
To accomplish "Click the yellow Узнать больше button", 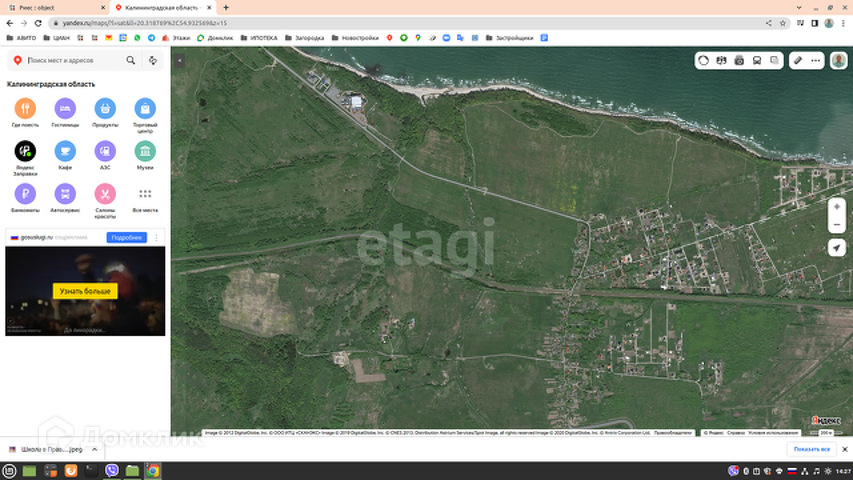I will (x=85, y=290).
